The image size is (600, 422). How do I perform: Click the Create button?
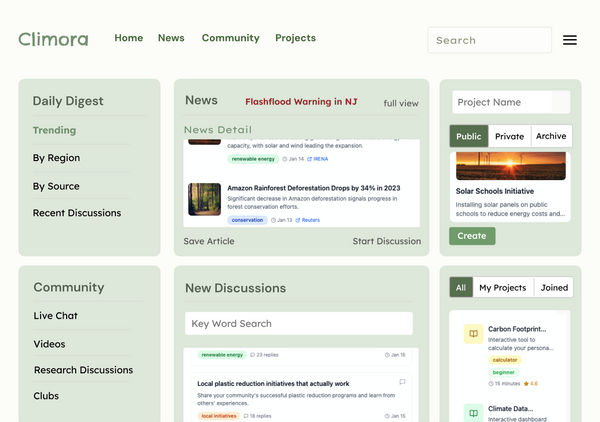pyautogui.click(x=472, y=236)
